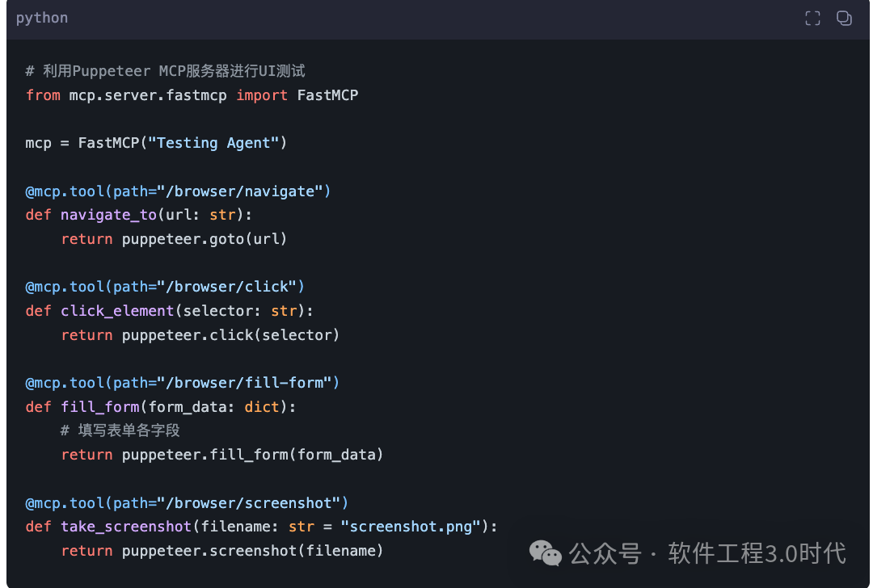Click the take_screenshot function name
The height and width of the screenshot is (588, 873).
tap(126, 527)
